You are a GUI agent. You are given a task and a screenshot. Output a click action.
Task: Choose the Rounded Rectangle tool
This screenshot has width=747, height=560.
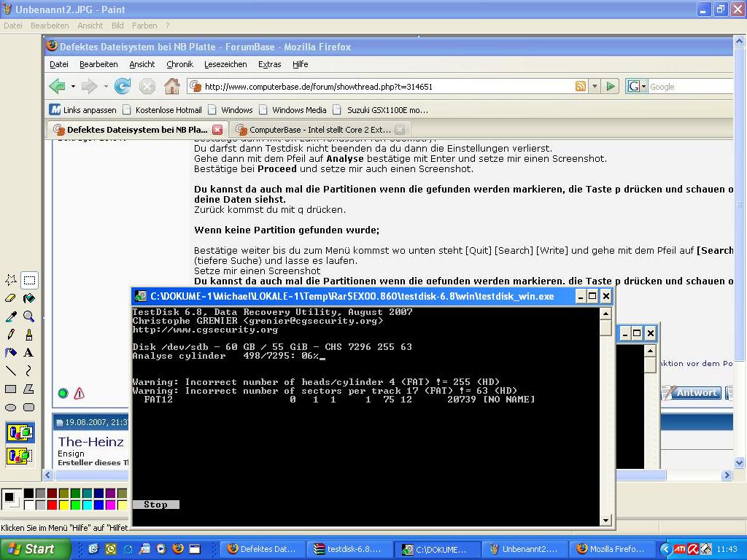pos(29,407)
